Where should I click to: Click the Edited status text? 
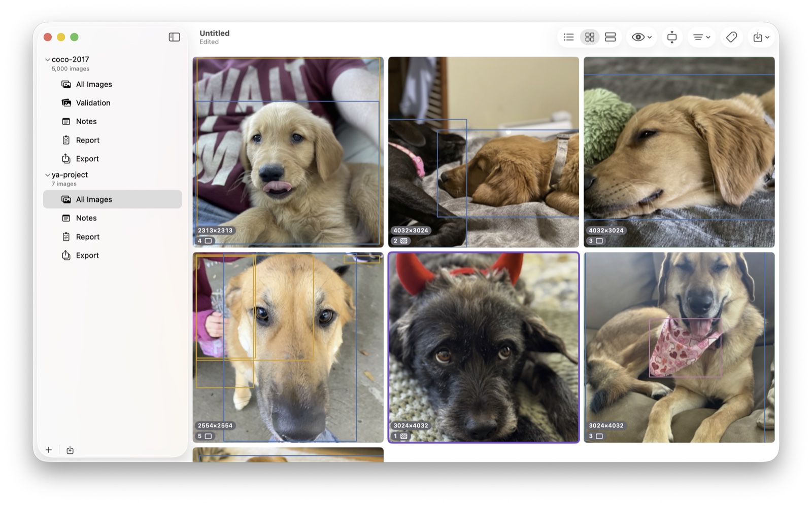tap(209, 42)
